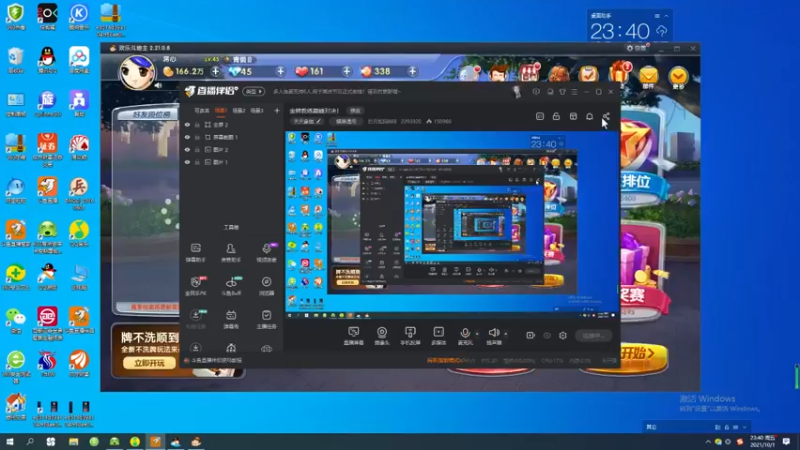Click the pill button beside the 直播伴侣 logo
The height and width of the screenshot is (450, 800).
pos(254,92)
